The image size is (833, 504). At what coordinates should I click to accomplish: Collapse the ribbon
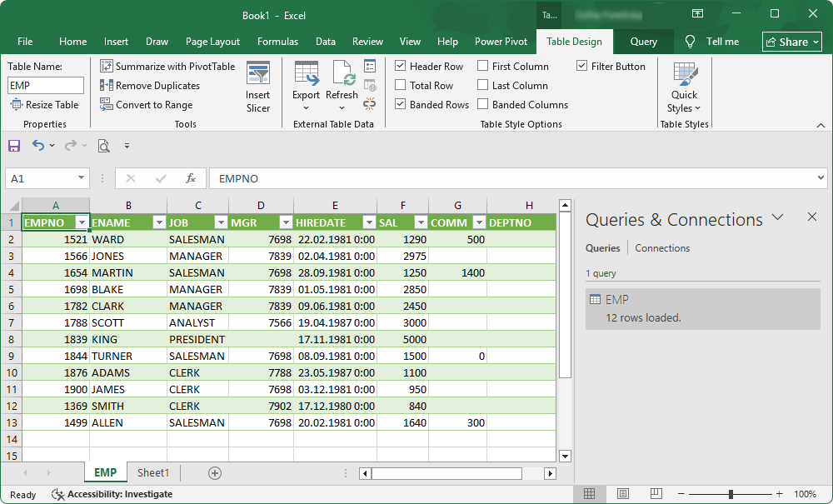(x=821, y=125)
